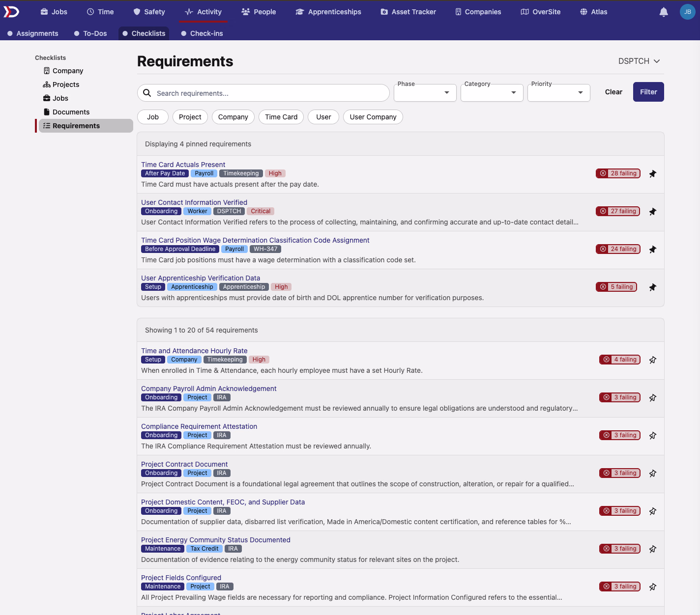700x615 pixels.
Task: Filter by User chip
Action: point(323,117)
